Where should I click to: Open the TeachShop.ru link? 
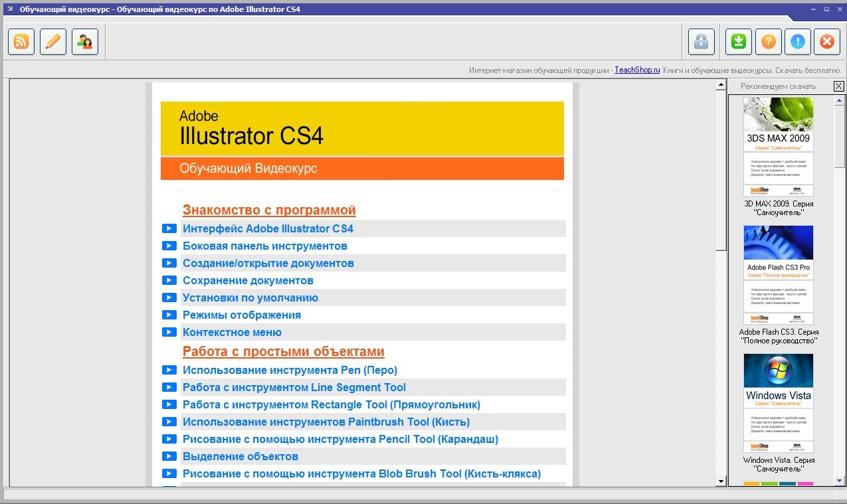click(637, 70)
